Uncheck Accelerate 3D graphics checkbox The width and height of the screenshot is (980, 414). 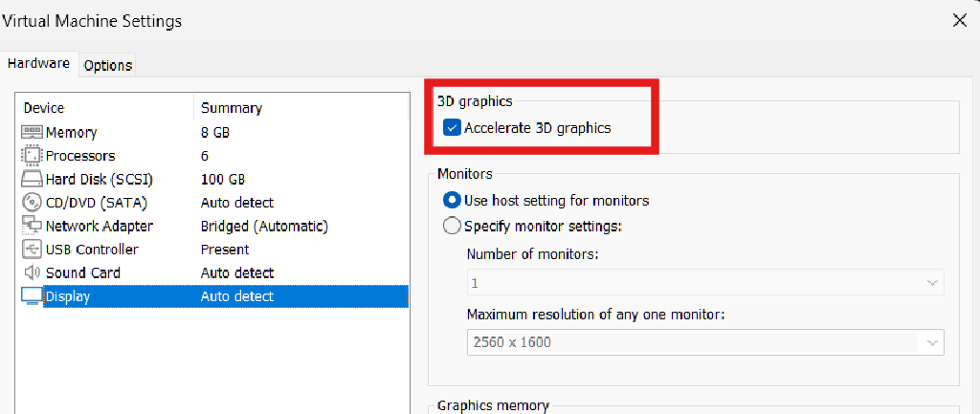[452, 128]
